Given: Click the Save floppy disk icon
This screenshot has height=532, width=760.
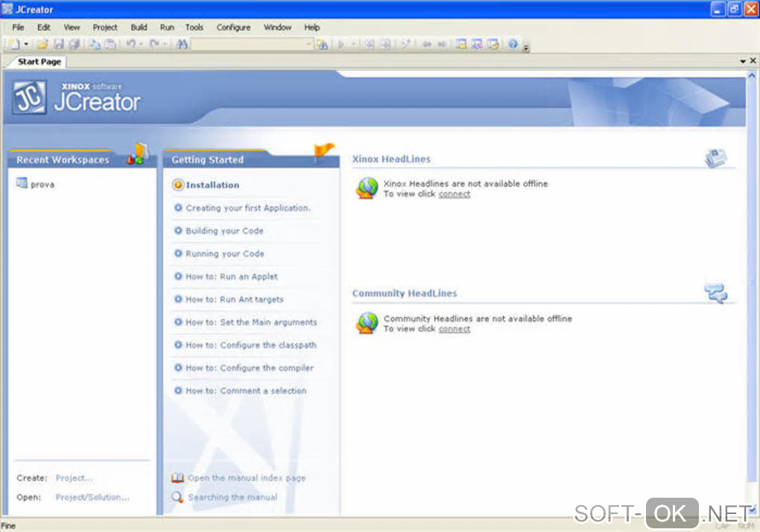Looking at the screenshot, I should pyautogui.click(x=59, y=45).
